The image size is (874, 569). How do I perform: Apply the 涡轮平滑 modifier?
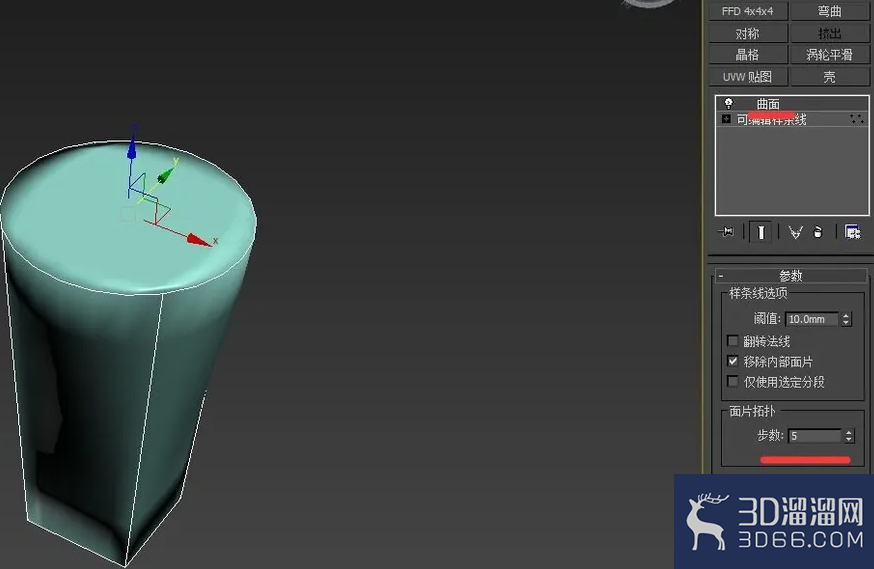point(829,55)
